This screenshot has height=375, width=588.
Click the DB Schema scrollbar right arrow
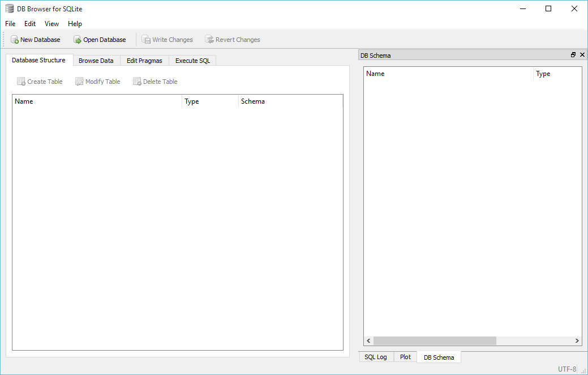tap(577, 341)
